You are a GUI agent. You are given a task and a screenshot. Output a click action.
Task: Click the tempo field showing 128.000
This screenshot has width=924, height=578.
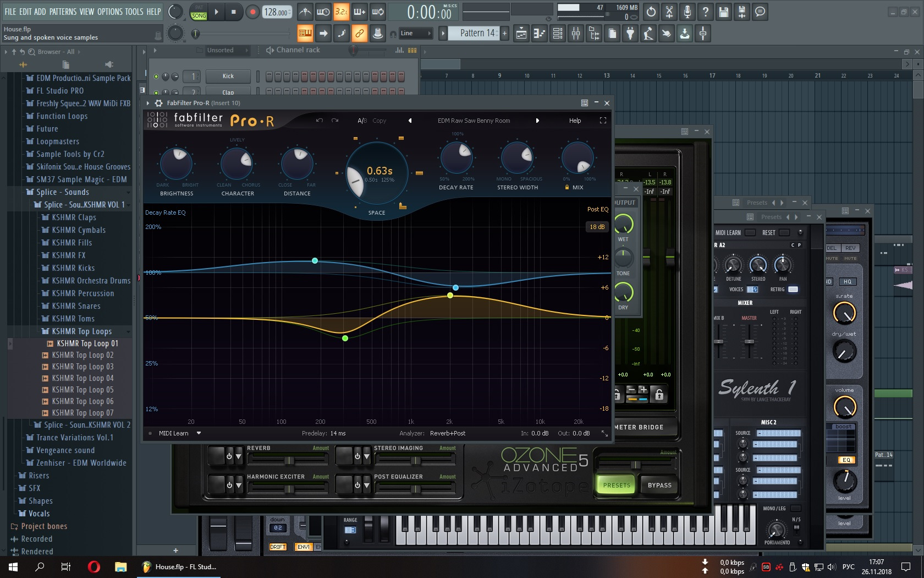point(277,12)
